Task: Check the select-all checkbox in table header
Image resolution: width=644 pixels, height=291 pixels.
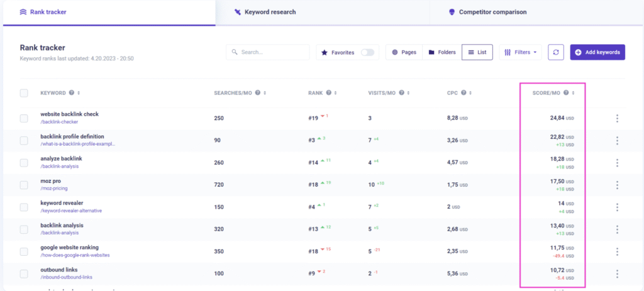Action: click(x=24, y=93)
